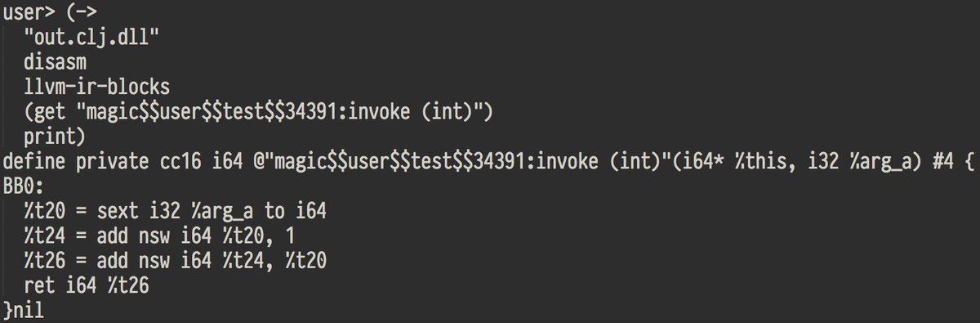
Task: Click the ret i64 %t26 line
Action: 87,285
